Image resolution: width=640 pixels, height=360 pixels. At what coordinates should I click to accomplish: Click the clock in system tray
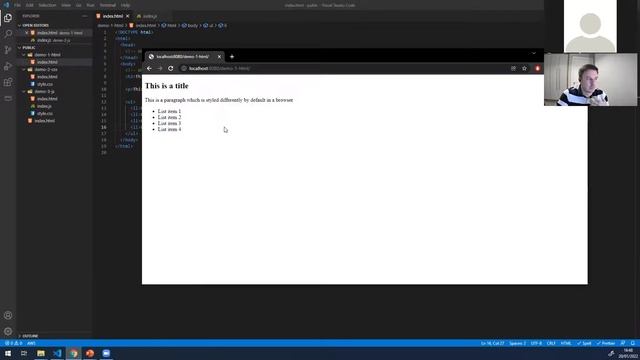point(629,353)
